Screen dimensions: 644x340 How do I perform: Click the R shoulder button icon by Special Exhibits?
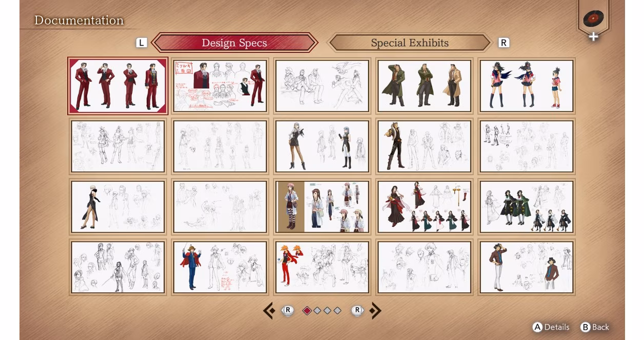coord(504,43)
